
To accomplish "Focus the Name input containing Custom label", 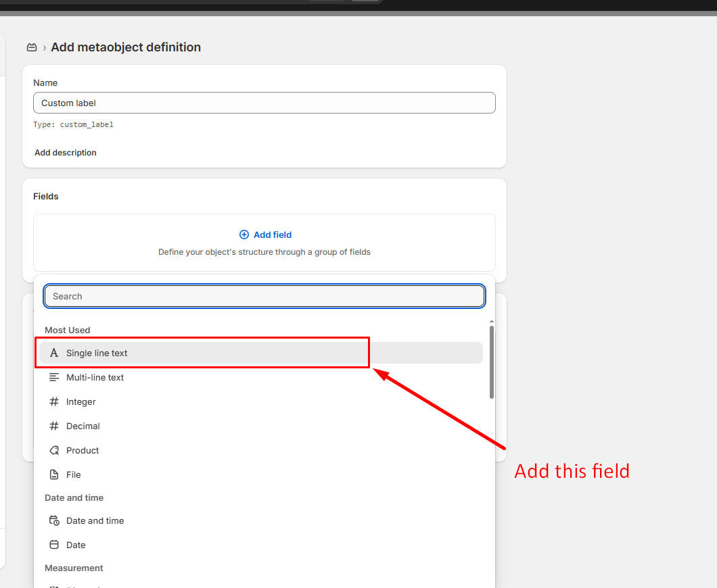I will pos(264,103).
